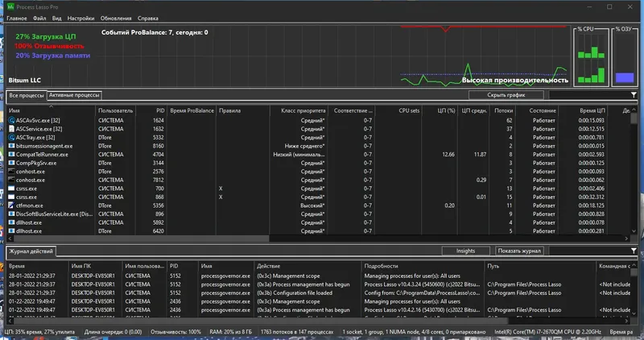Click right arrow of process list scrollbar
Viewport: 644px width, 340px height.
click(x=627, y=238)
